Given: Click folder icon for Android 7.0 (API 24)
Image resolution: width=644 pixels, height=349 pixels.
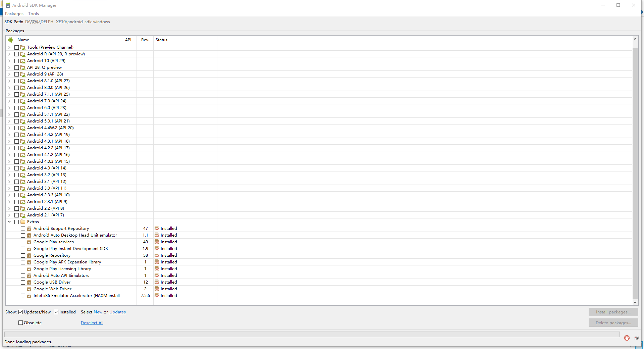Looking at the screenshot, I should click(x=23, y=101).
